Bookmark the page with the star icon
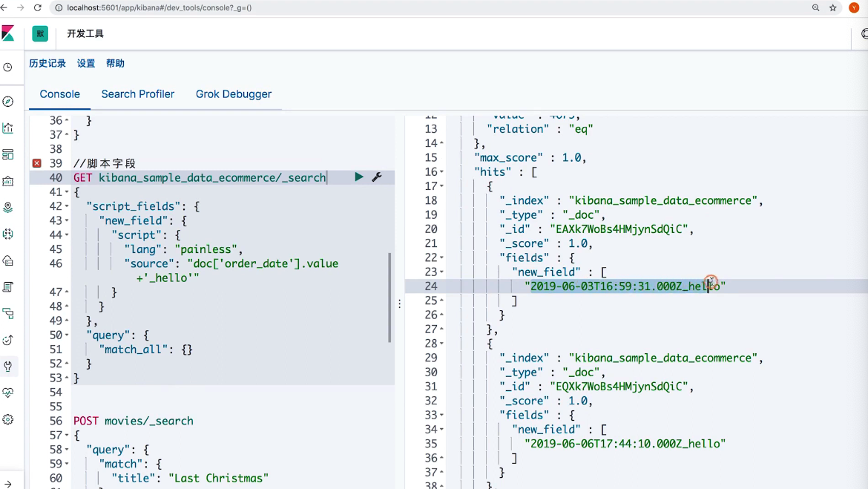Viewport: 868px width, 489px height. [x=833, y=7]
